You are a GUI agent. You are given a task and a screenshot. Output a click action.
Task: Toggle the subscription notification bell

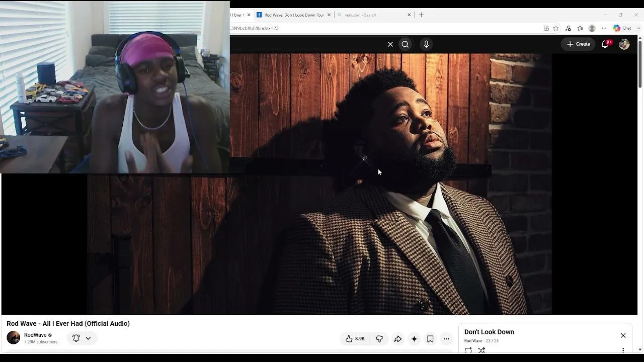76,338
